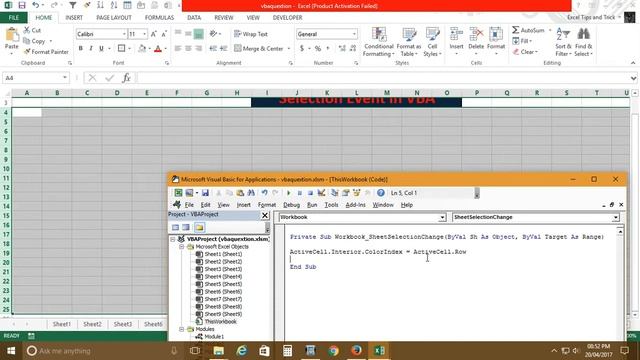This screenshot has height=360, width=640.
Task: Open Object Browser icon in VBA toolbar
Action: click(x=356, y=193)
